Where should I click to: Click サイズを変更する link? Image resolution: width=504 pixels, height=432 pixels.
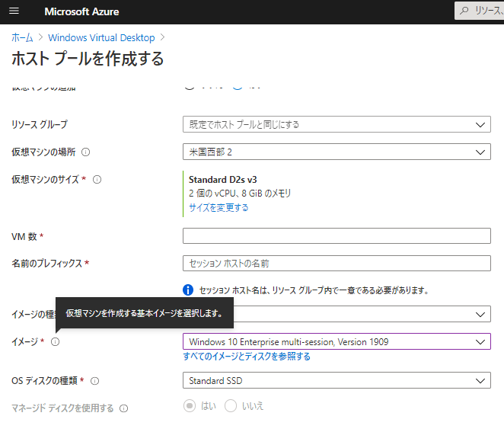pyautogui.click(x=219, y=207)
